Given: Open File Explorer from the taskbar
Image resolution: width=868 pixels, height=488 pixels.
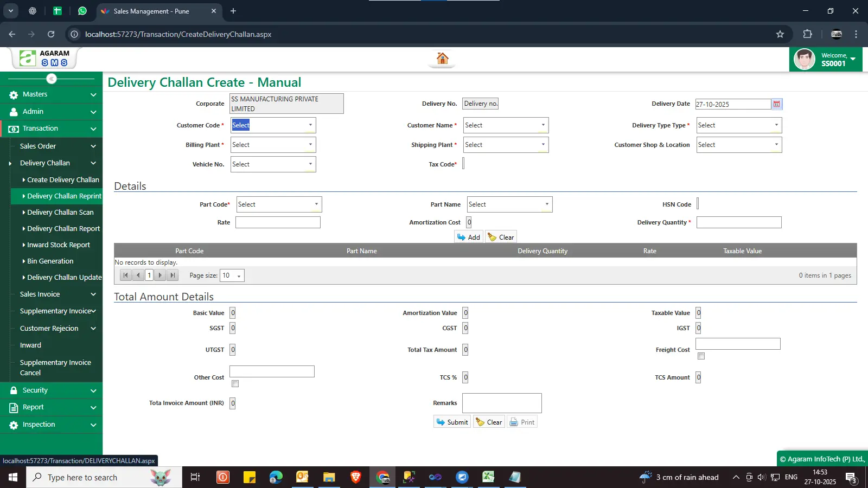Looking at the screenshot, I should pyautogui.click(x=329, y=477).
